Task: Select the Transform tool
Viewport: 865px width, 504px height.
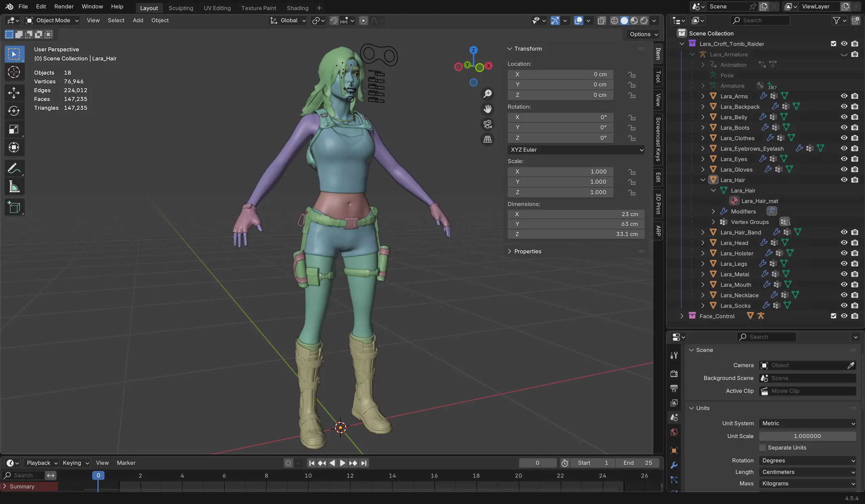Action: click(x=14, y=148)
